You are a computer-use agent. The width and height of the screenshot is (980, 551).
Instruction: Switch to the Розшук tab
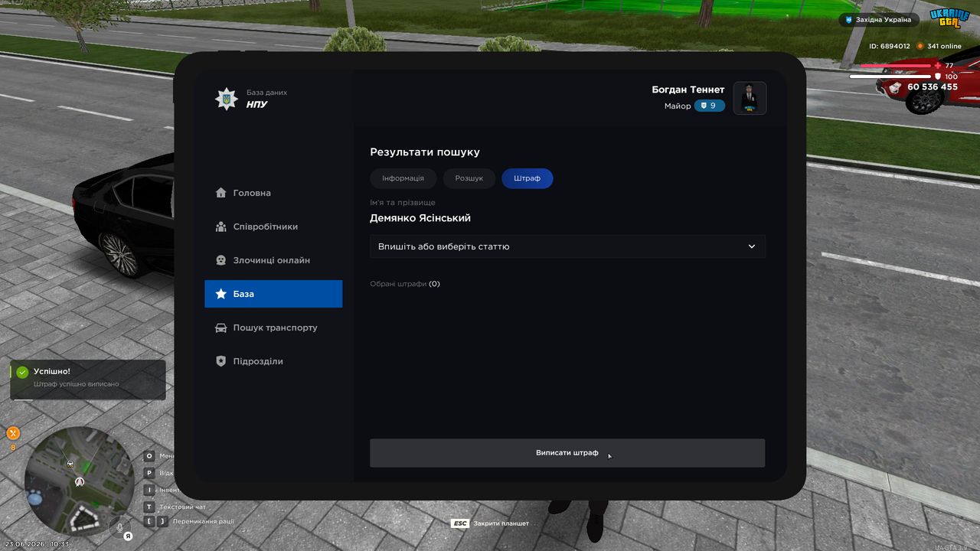pyautogui.click(x=469, y=178)
